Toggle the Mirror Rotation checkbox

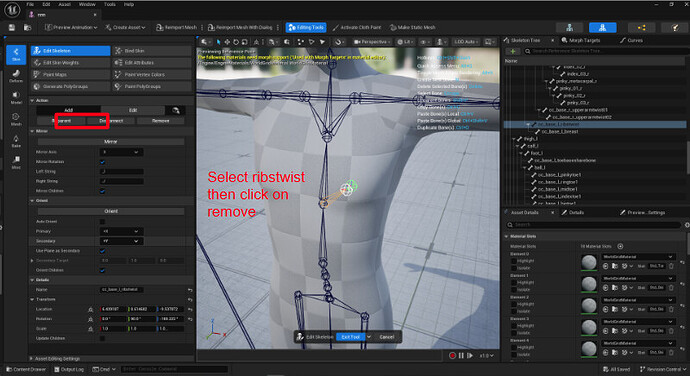[x=103, y=162]
